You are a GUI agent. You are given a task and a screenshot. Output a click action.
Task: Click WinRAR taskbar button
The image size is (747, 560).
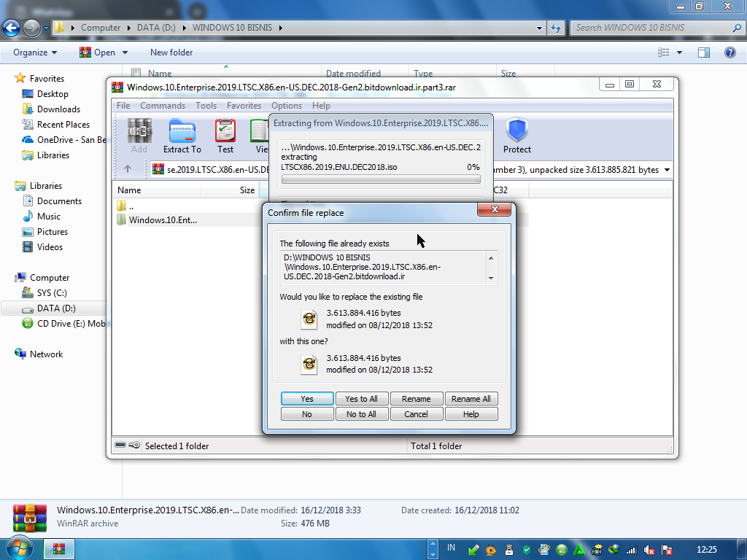pos(59,549)
